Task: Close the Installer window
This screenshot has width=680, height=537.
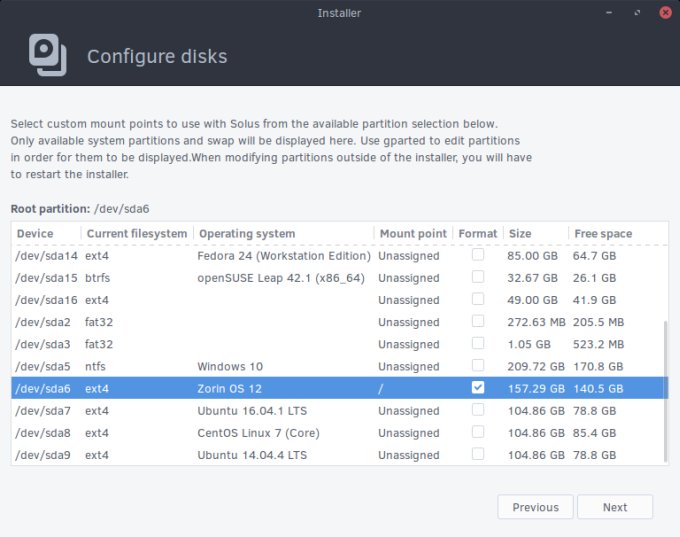Action: [x=665, y=13]
